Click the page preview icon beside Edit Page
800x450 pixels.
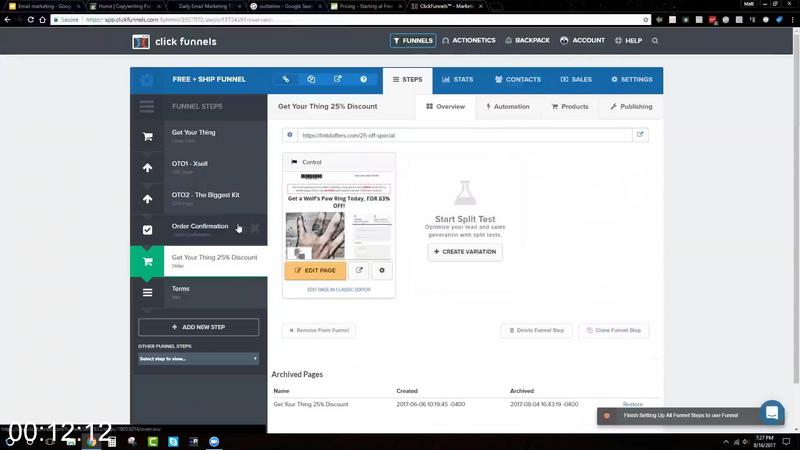[x=359, y=270]
